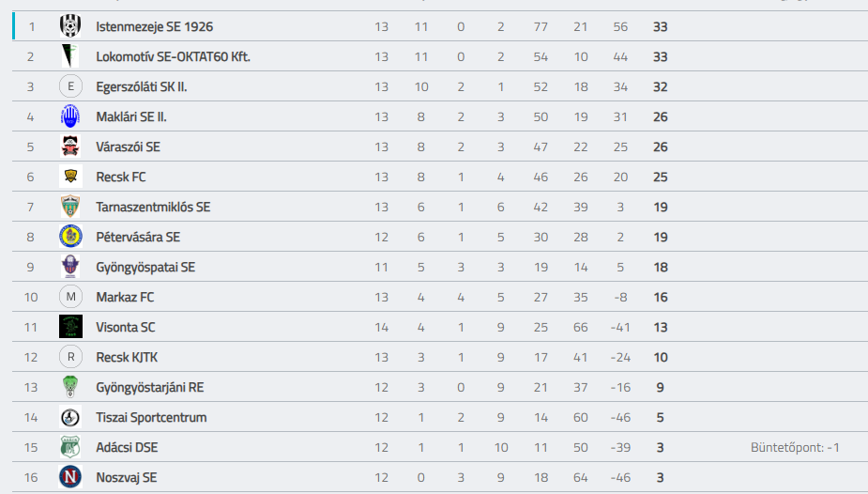This screenshot has width=868, height=494.
Task: Click the Gyöngyöstarjáni RE green crest
Action: 70,387
